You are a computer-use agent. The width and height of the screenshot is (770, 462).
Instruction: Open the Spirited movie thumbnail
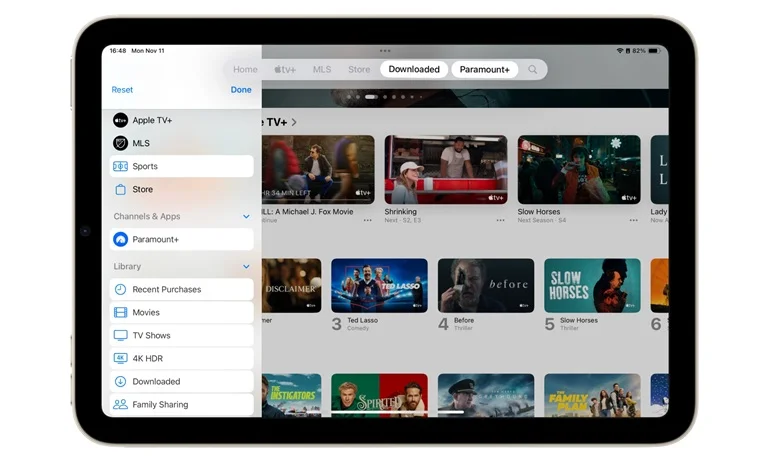click(x=379, y=396)
